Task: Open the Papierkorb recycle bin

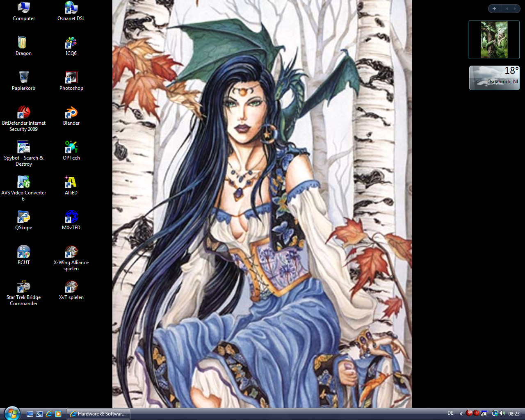Action: 23,78
